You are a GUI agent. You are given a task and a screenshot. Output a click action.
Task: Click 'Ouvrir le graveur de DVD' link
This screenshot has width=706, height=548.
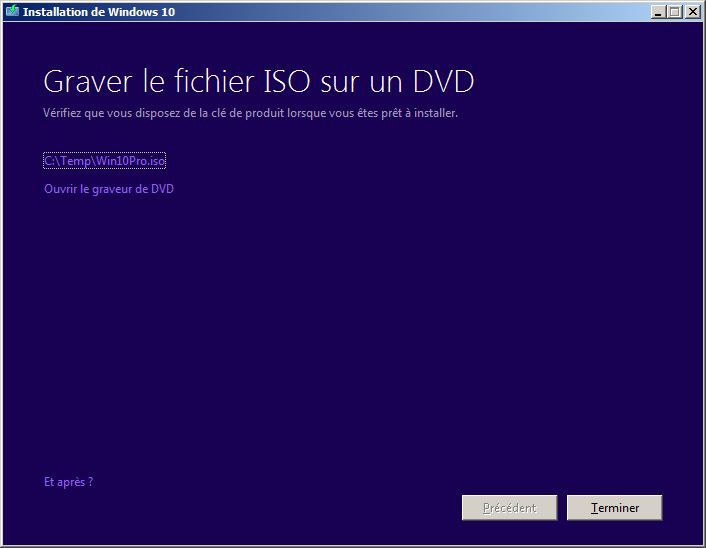tap(109, 189)
